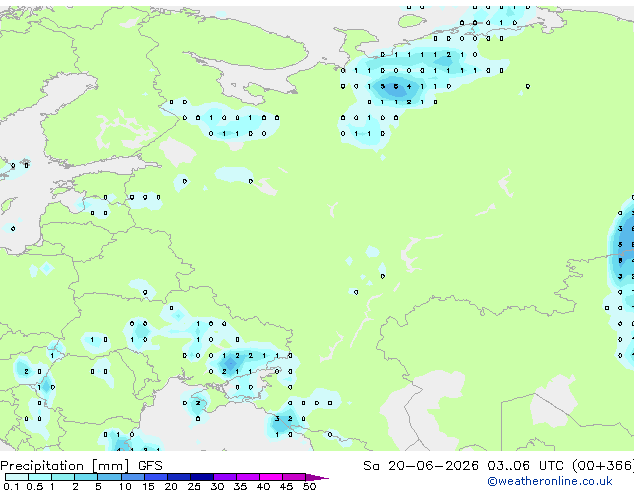Click the '0.5' legend scale label
634x490 pixels.
[x=34, y=486]
